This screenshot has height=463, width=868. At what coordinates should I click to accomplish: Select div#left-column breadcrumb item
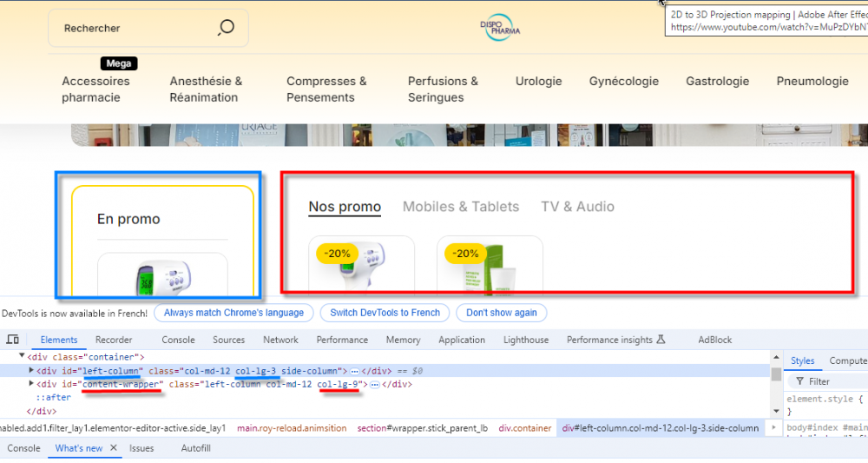661,428
